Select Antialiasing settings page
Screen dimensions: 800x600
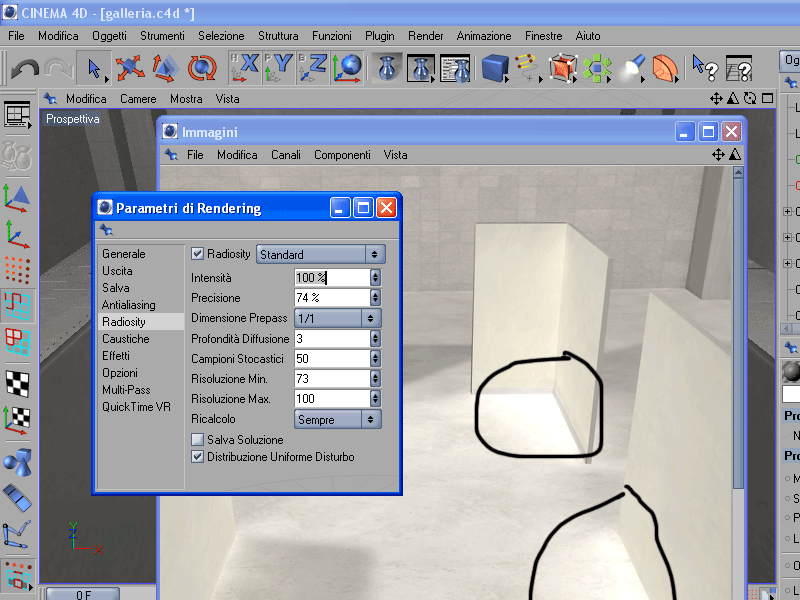(x=128, y=305)
